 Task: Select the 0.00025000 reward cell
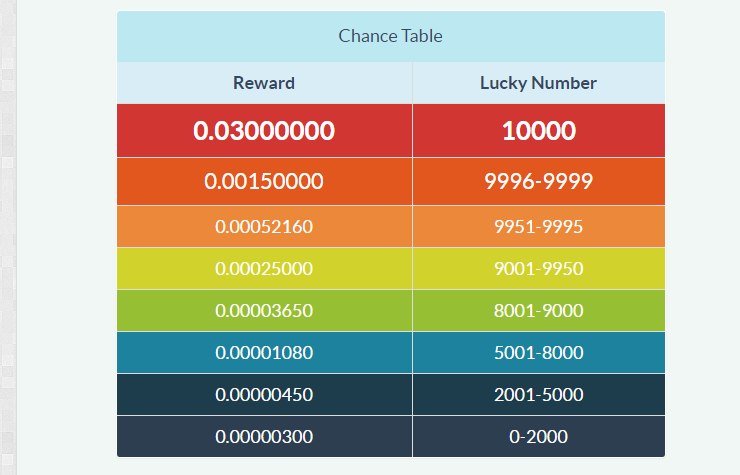pos(264,269)
